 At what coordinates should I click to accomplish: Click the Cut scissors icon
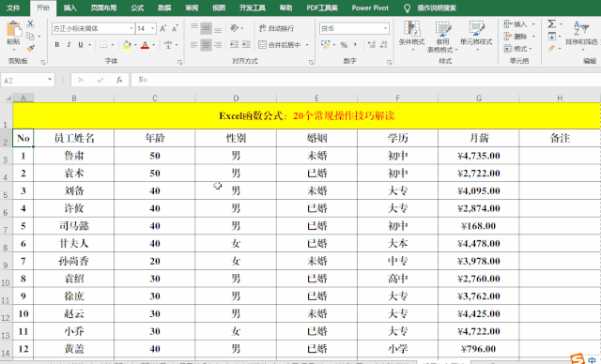coord(30,23)
